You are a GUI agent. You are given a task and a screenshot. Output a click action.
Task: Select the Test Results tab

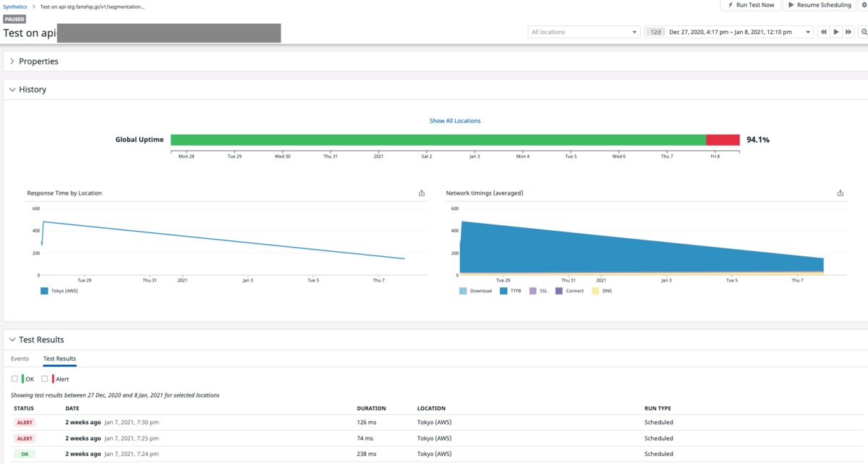click(x=59, y=358)
